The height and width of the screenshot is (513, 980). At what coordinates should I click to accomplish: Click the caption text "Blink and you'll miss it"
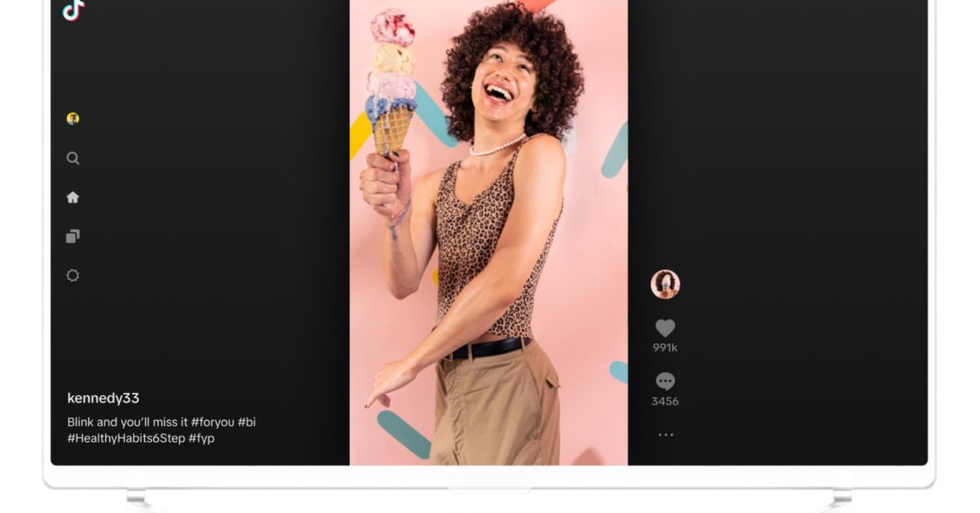[x=127, y=422]
